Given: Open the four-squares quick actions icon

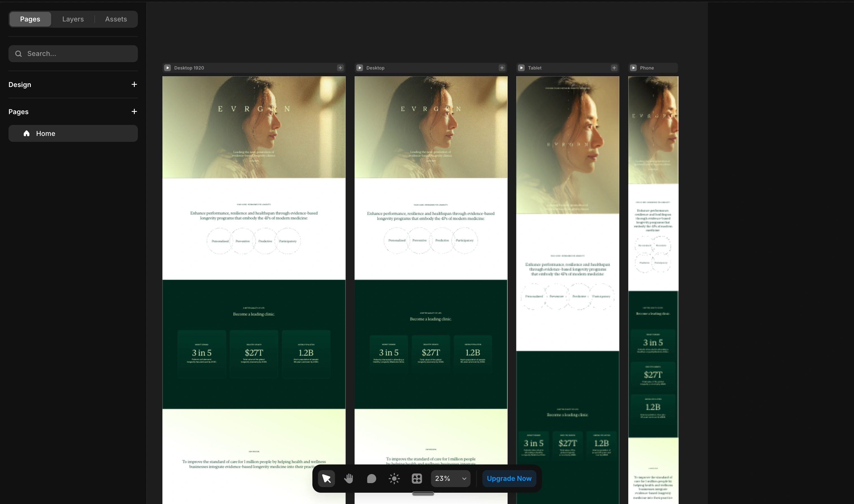Looking at the screenshot, I should click(417, 478).
